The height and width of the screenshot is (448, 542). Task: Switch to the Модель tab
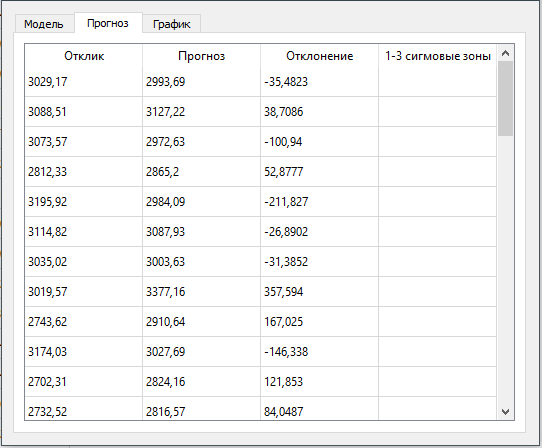[44, 24]
